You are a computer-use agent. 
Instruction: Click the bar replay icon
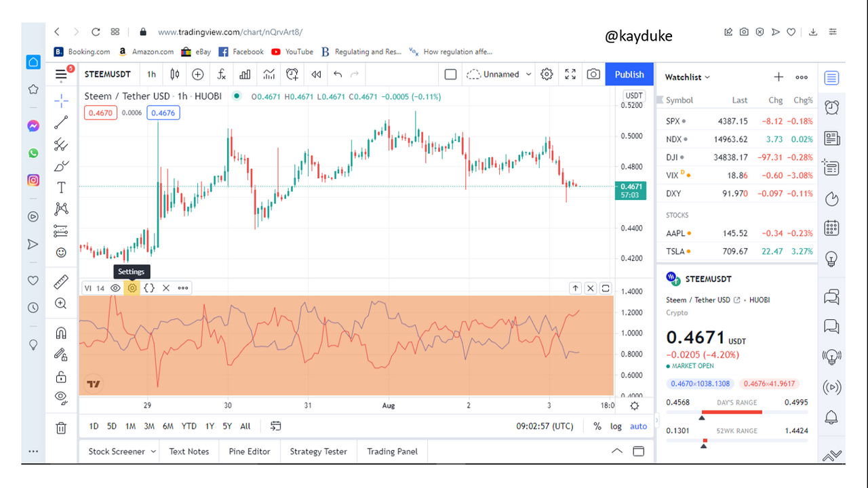315,75
